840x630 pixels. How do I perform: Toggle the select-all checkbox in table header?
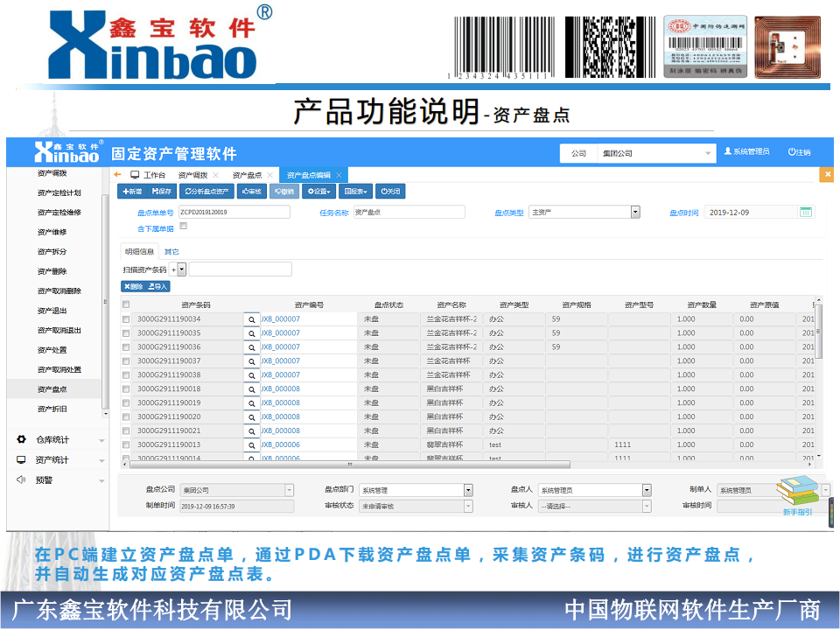(x=126, y=304)
